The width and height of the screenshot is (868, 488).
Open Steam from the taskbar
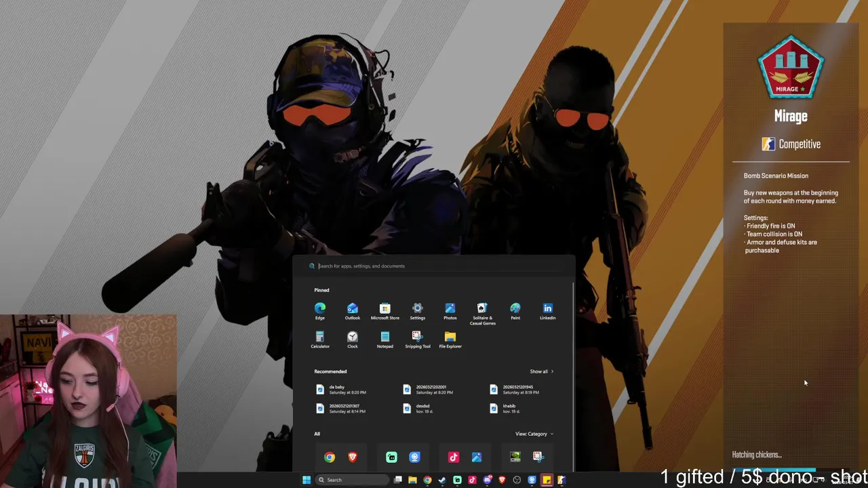point(442,480)
